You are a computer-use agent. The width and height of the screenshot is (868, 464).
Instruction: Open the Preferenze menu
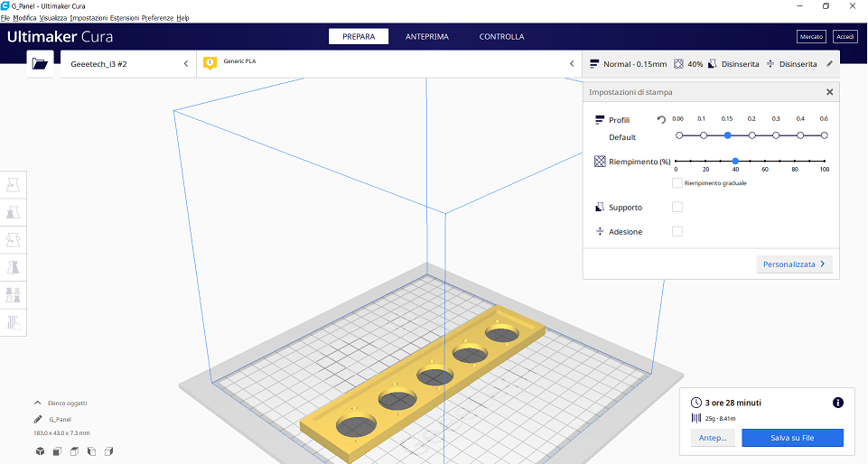[x=158, y=18]
